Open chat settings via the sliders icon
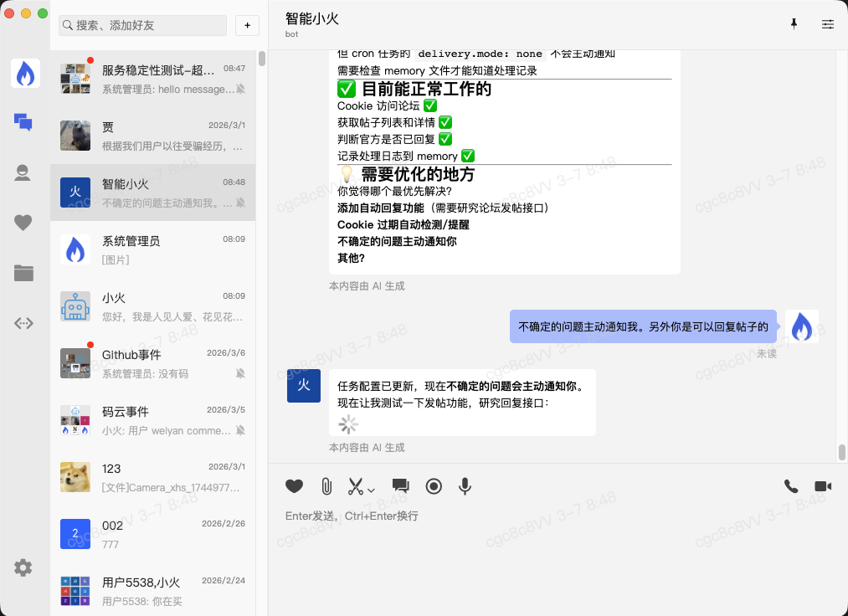Screen dimensions: 848x616 pyautogui.click(x=828, y=24)
